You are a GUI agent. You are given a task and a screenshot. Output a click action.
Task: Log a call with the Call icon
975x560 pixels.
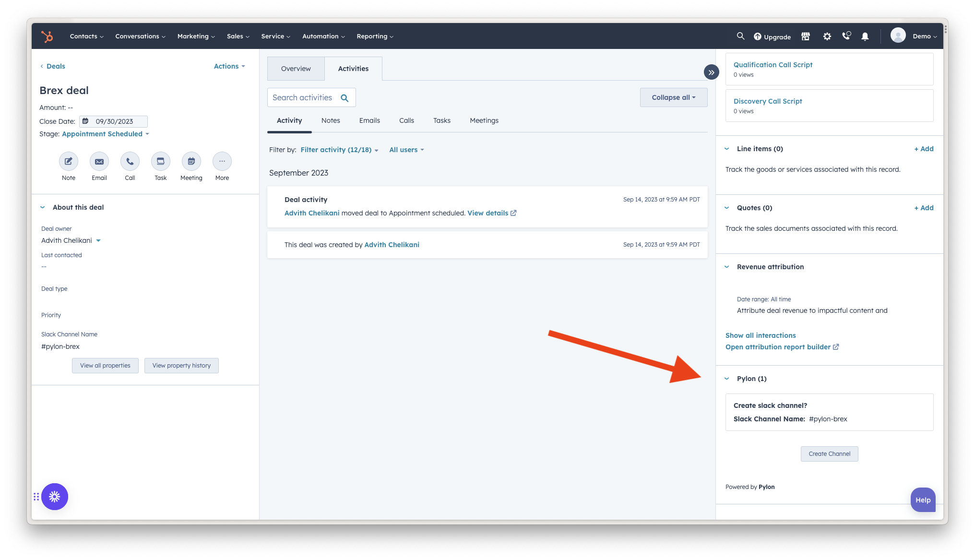pyautogui.click(x=130, y=162)
